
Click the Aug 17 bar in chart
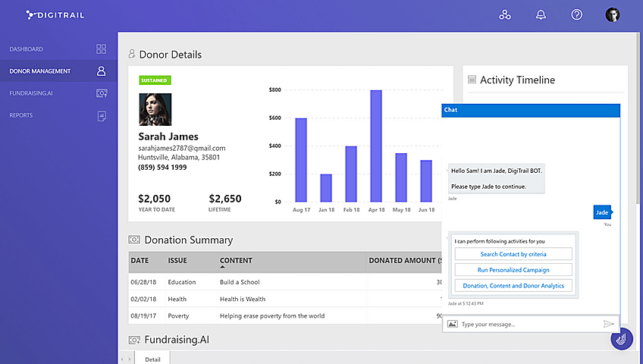[x=301, y=160]
